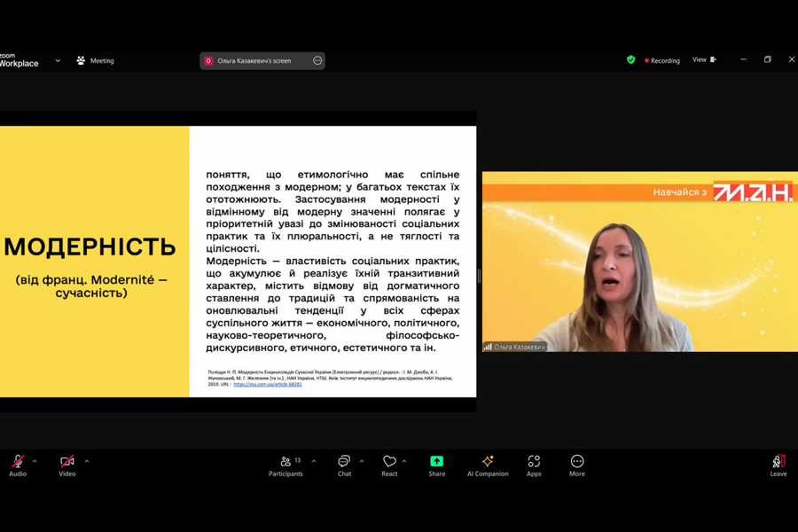Image resolution: width=798 pixels, height=532 pixels.
Task: Open screen share options ellipsis in the top bar
Action: pos(317,61)
